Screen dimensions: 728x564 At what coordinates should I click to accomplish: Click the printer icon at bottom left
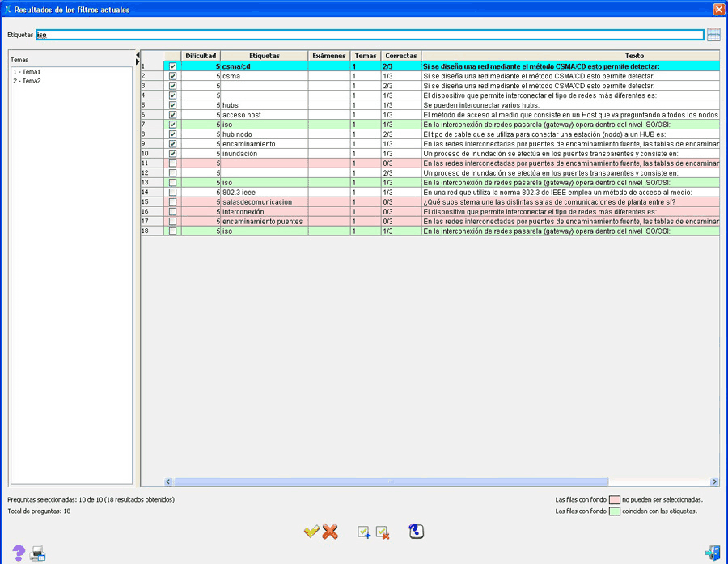coord(38,553)
